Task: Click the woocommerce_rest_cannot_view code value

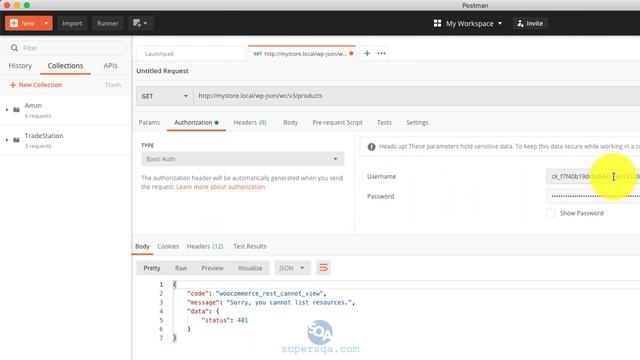Action: coord(270,293)
